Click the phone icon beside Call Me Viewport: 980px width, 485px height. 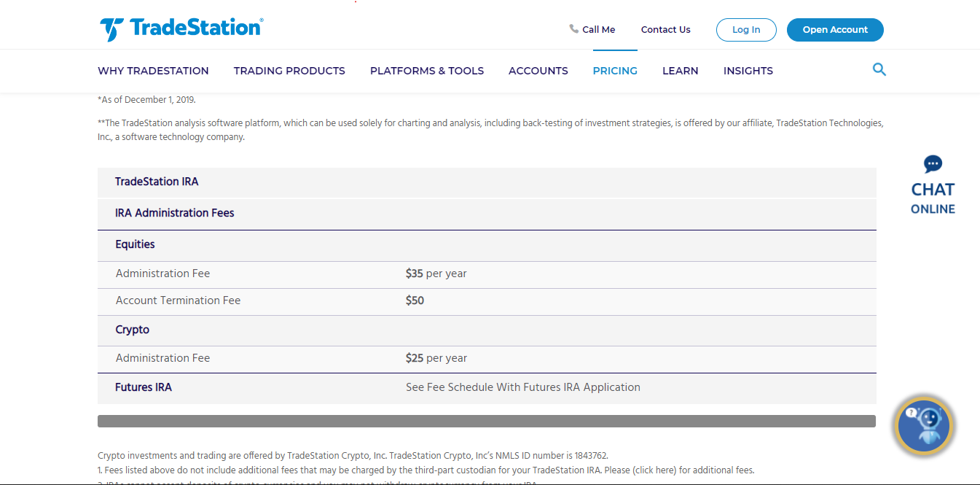(574, 29)
